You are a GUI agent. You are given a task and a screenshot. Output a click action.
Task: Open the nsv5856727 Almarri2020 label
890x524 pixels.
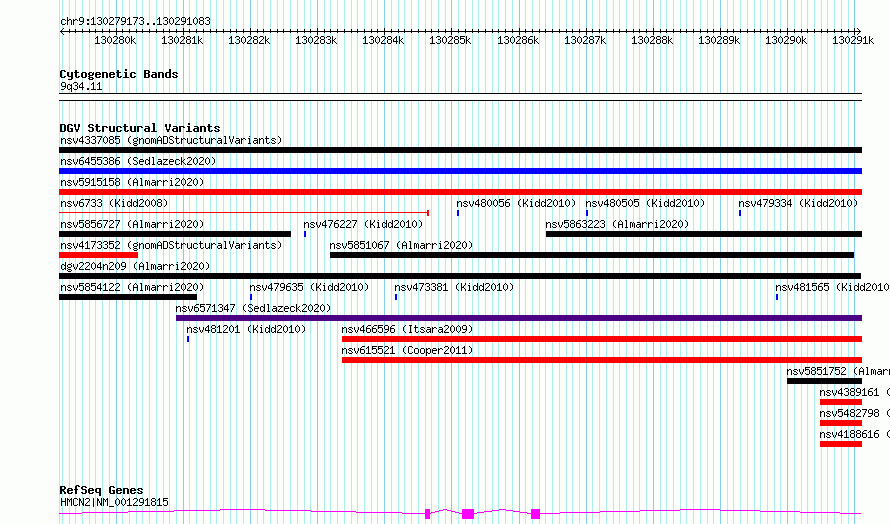132,224
